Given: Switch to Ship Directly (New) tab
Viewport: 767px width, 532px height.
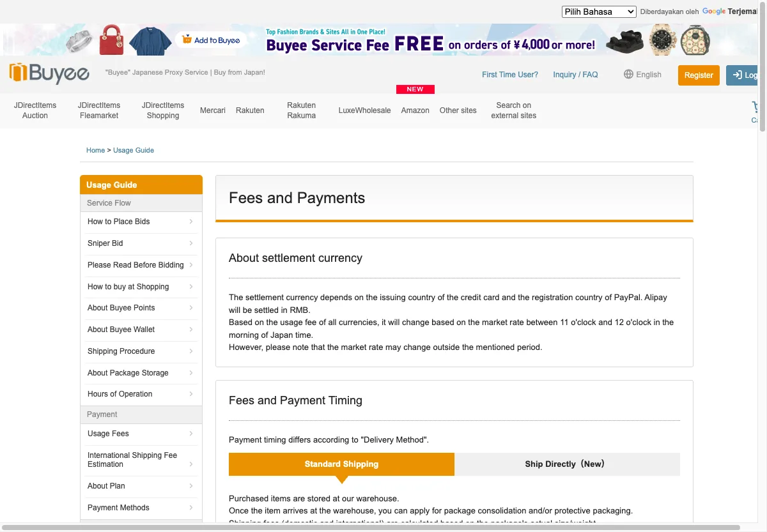Looking at the screenshot, I should tap(567, 464).
